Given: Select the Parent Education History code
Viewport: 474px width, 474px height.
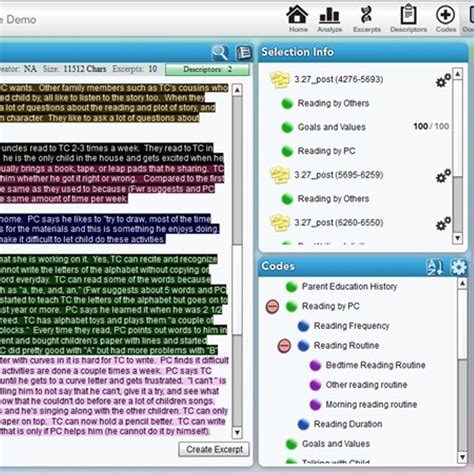Looking at the screenshot, I should pyautogui.click(x=349, y=286).
